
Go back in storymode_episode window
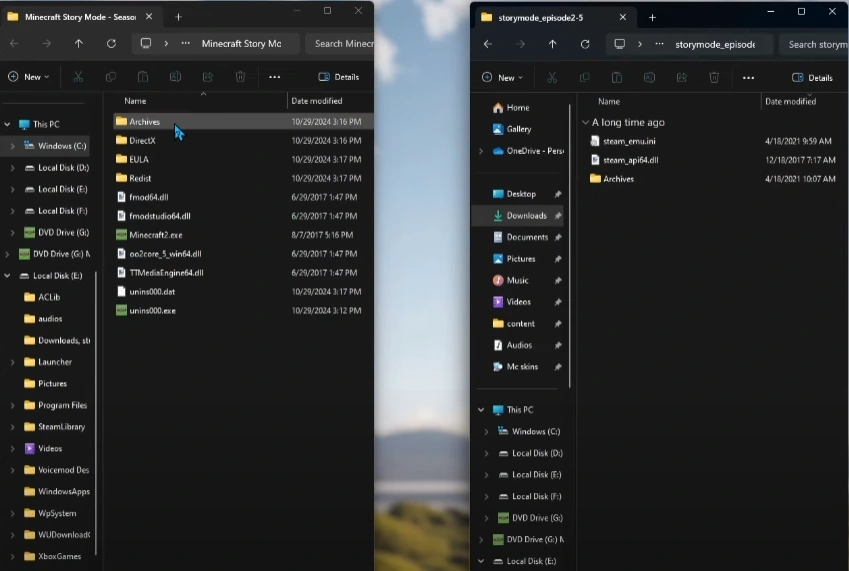coord(488,44)
